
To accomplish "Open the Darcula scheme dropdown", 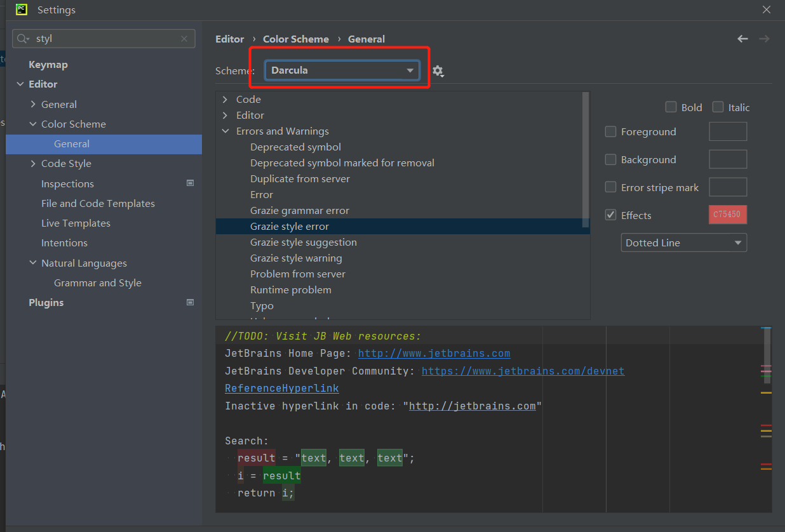I will (342, 70).
